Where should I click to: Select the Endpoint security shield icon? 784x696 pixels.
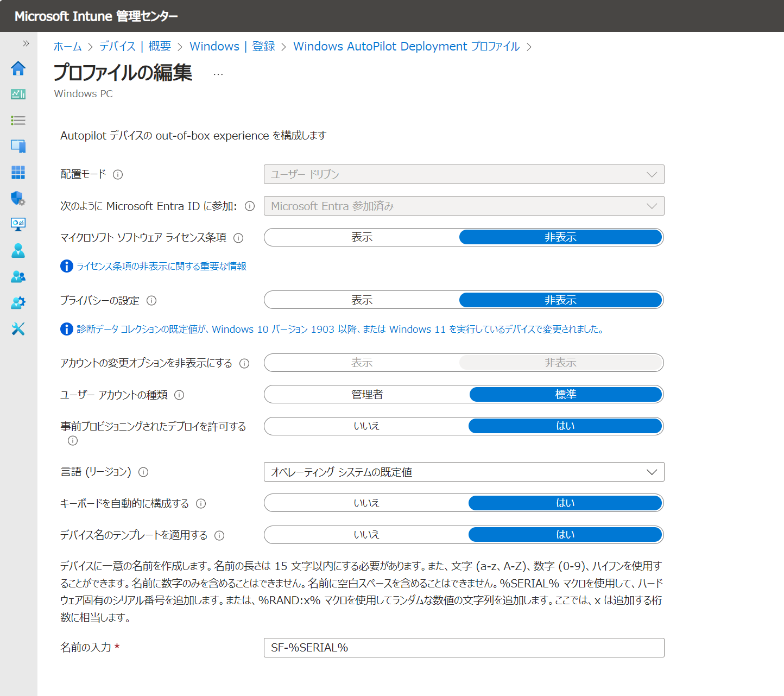pyautogui.click(x=18, y=199)
